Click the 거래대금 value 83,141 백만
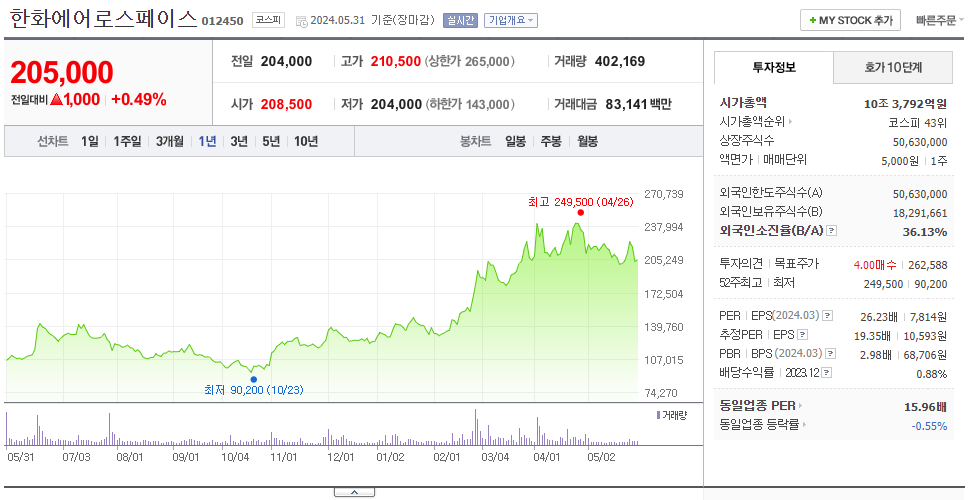Viewport: 968px width, 500px height. click(x=638, y=104)
